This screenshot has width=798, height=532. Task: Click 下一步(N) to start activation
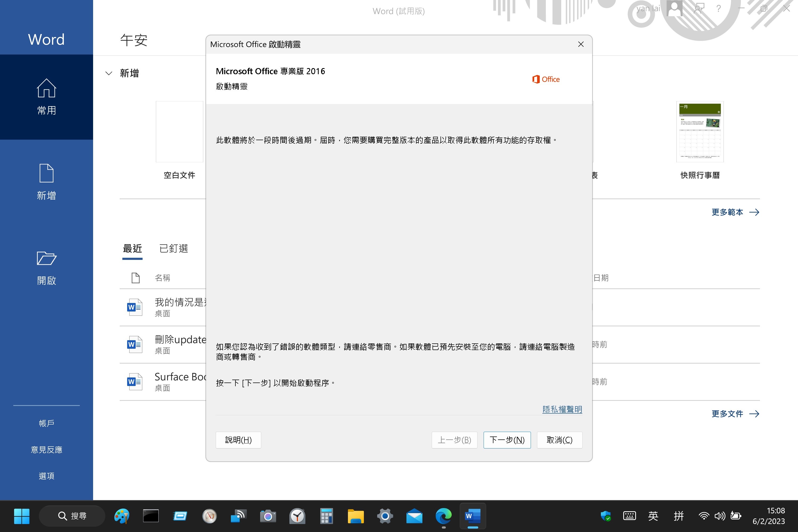pyautogui.click(x=507, y=440)
